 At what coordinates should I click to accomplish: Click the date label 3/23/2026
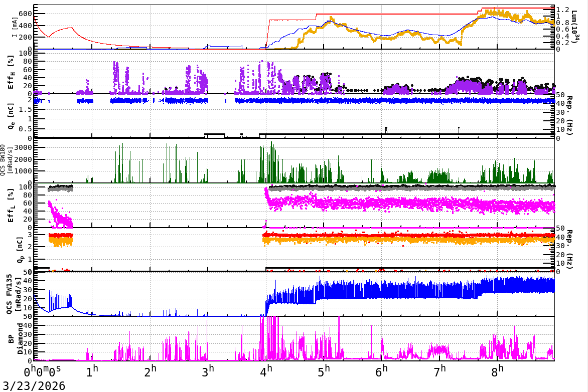(33, 386)
